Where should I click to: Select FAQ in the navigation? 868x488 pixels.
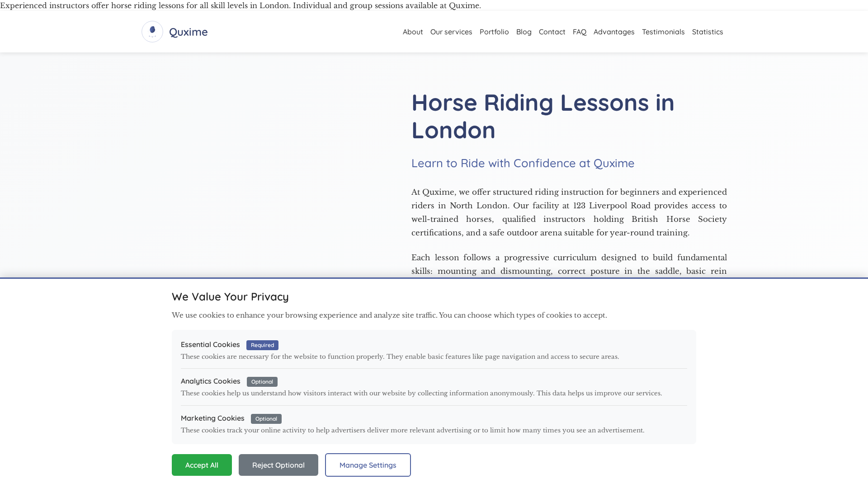click(580, 32)
